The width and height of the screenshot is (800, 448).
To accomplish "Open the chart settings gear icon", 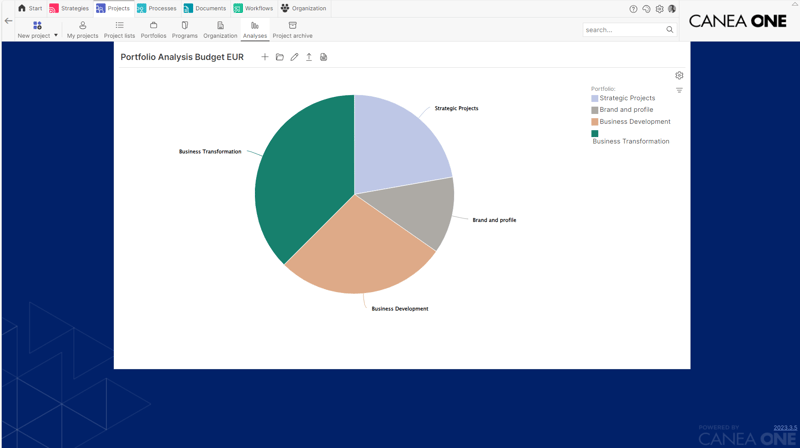I will (x=679, y=76).
